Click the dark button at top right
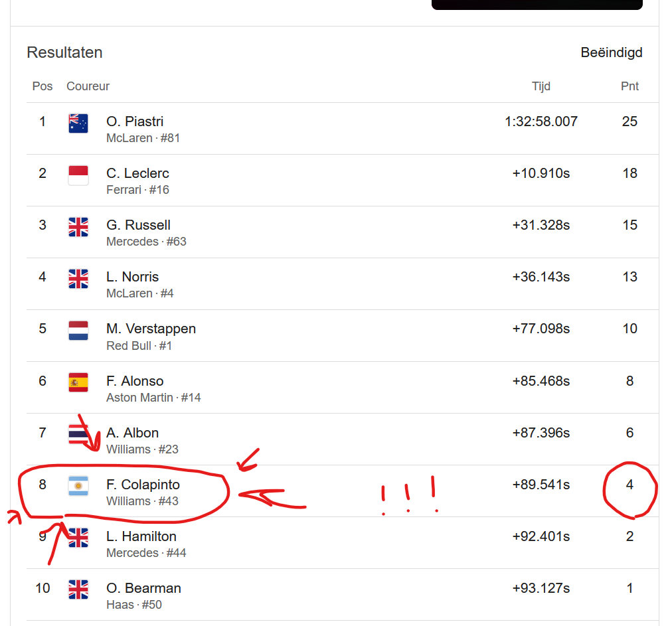This screenshot has height=626, width=672. [537, 5]
